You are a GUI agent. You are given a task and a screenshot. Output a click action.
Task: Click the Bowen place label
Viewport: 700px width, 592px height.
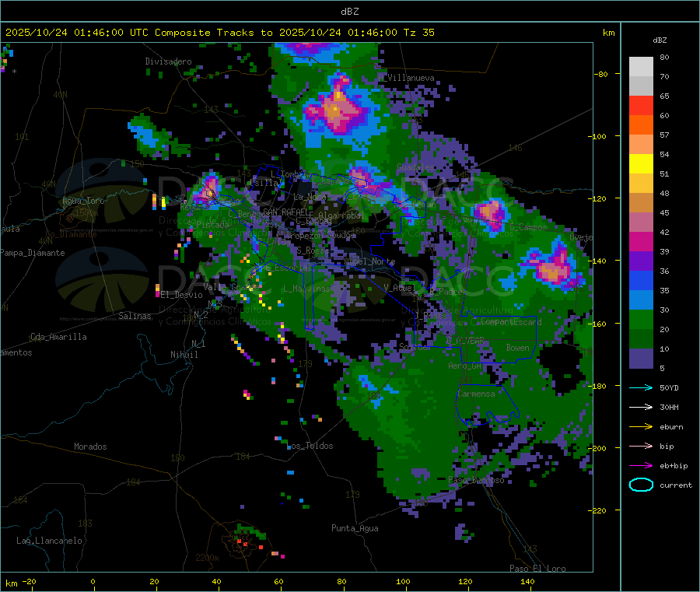point(517,347)
